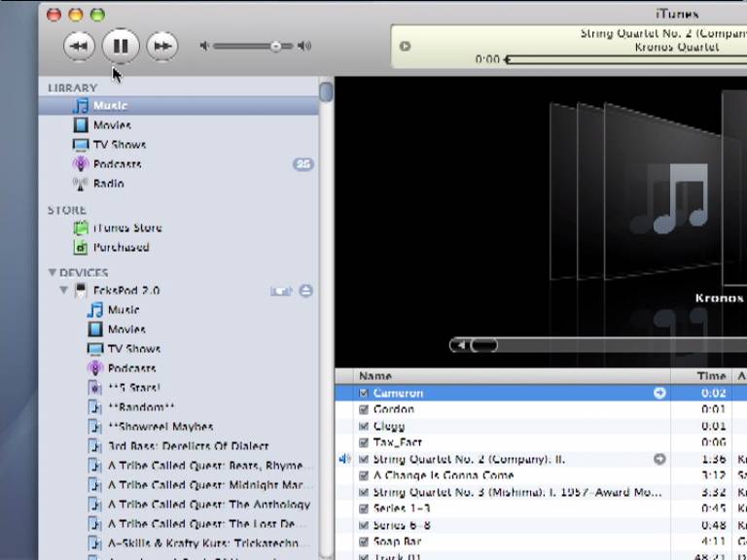
Task: Click the now-playing speaker icon in song list
Action: click(x=345, y=459)
